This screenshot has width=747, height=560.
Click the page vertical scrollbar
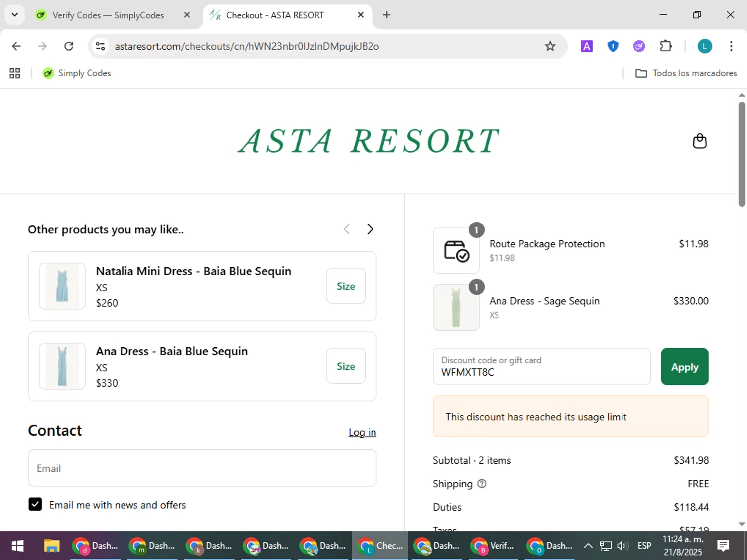tap(742, 154)
